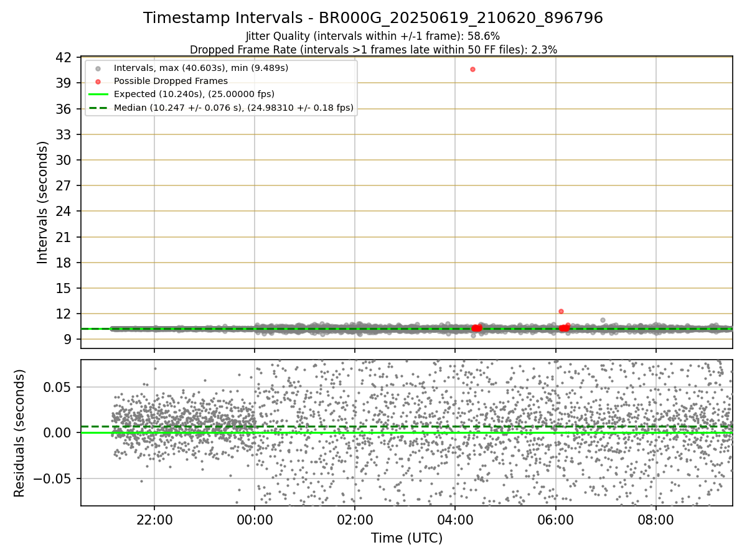
Task: Click the '08:00' x-axis tick label
Action: coord(656,519)
